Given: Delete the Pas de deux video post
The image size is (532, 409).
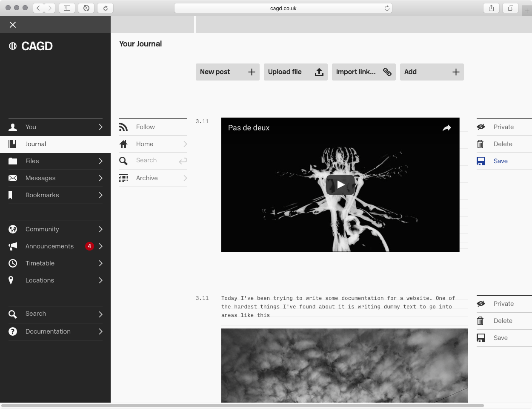Looking at the screenshot, I should [x=504, y=144].
